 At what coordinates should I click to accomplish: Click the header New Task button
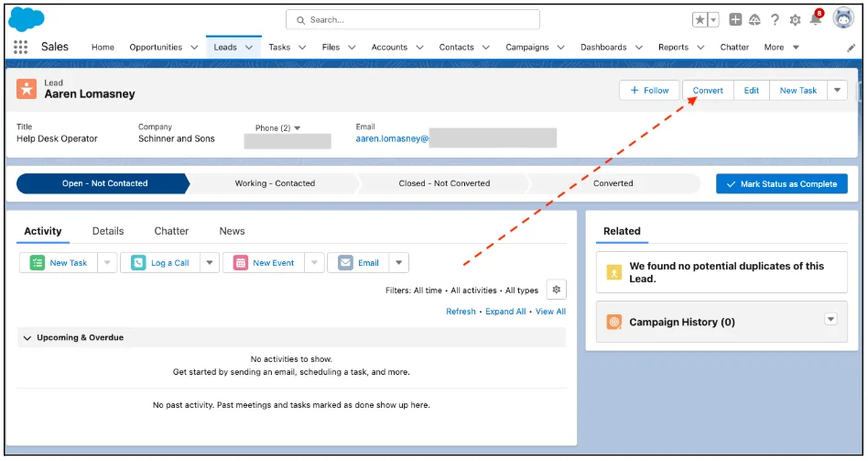coord(798,91)
